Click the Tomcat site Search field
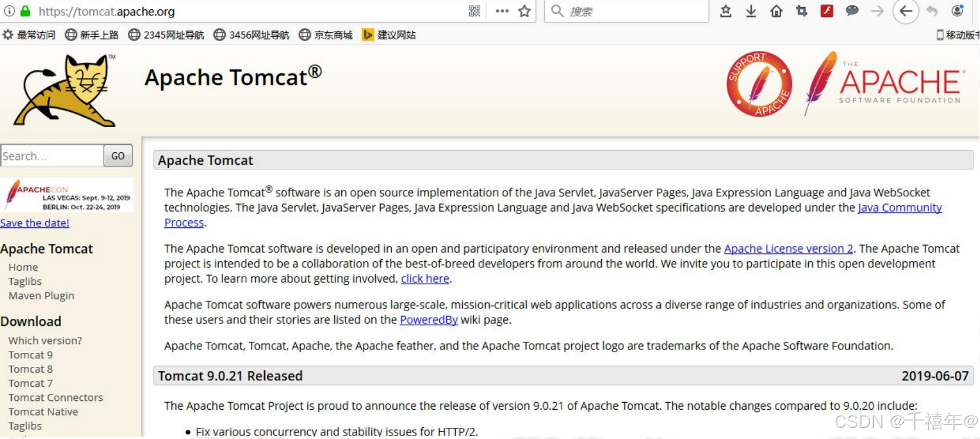The height and width of the screenshot is (439, 980). [x=52, y=156]
